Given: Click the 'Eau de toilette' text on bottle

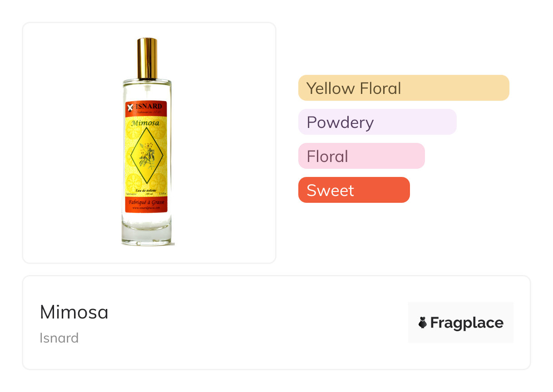Looking at the screenshot, I should tap(147, 189).
